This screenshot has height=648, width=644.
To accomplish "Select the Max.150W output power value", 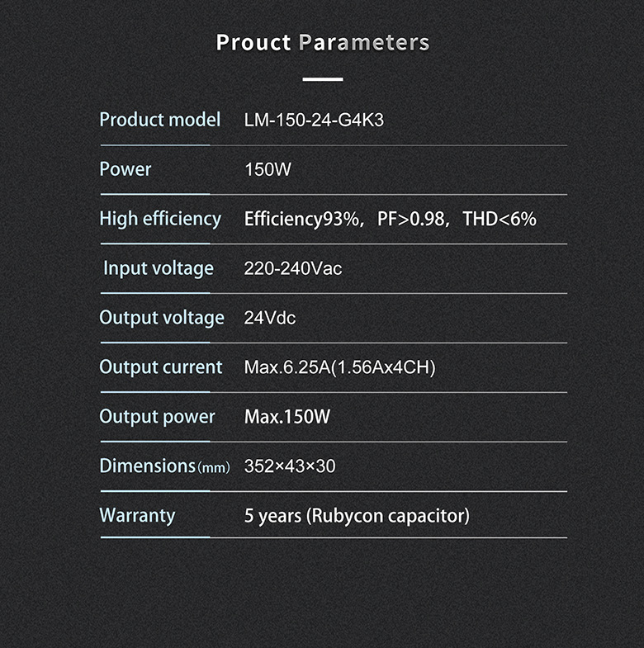I will (287, 418).
